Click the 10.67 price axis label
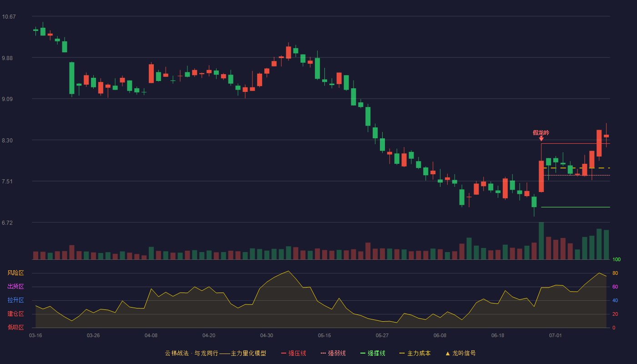637x364 pixels. (x=9, y=17)
